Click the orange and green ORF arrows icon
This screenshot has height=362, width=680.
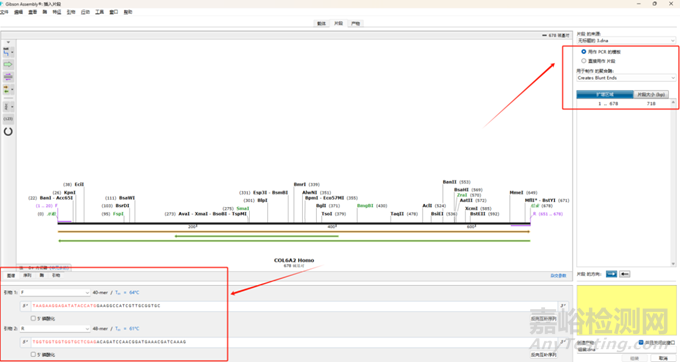coord(7,89)
